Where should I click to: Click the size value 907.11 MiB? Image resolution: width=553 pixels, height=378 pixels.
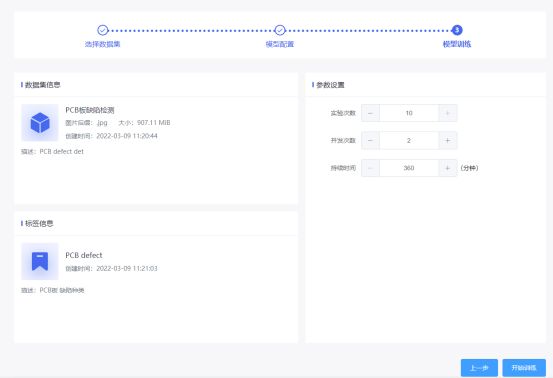(153, 123)
